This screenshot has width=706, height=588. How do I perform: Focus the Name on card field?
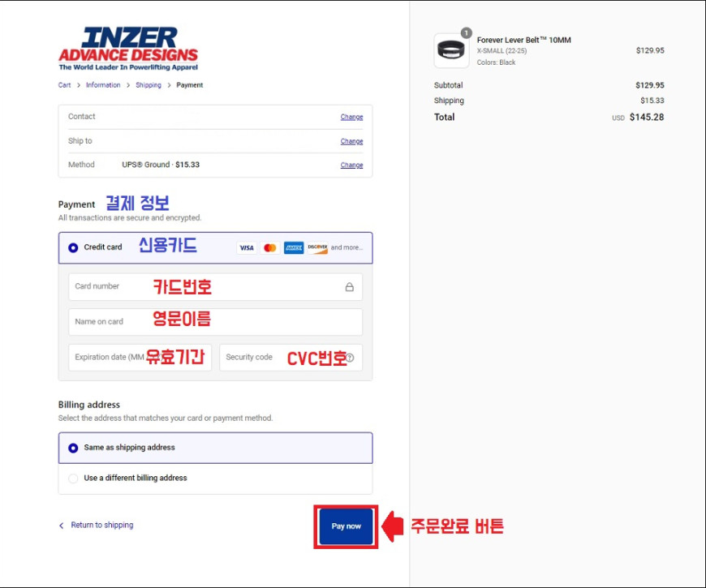coord(215,322)
